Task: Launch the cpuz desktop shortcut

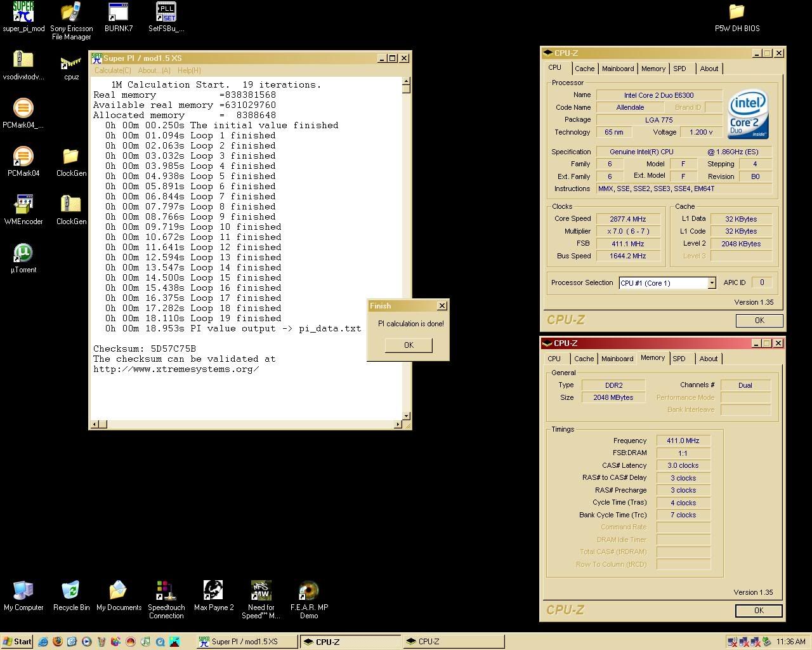Action: click(71, 62)
